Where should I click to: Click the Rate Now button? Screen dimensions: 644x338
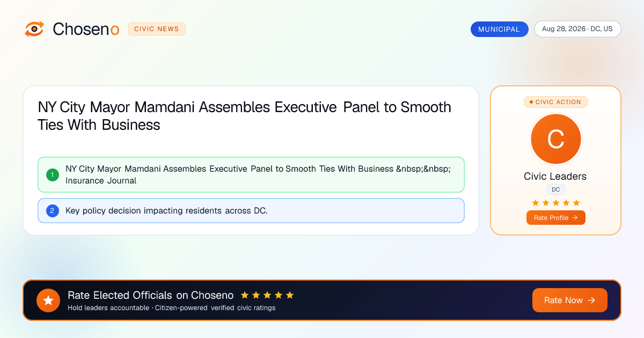pos(570,300)
